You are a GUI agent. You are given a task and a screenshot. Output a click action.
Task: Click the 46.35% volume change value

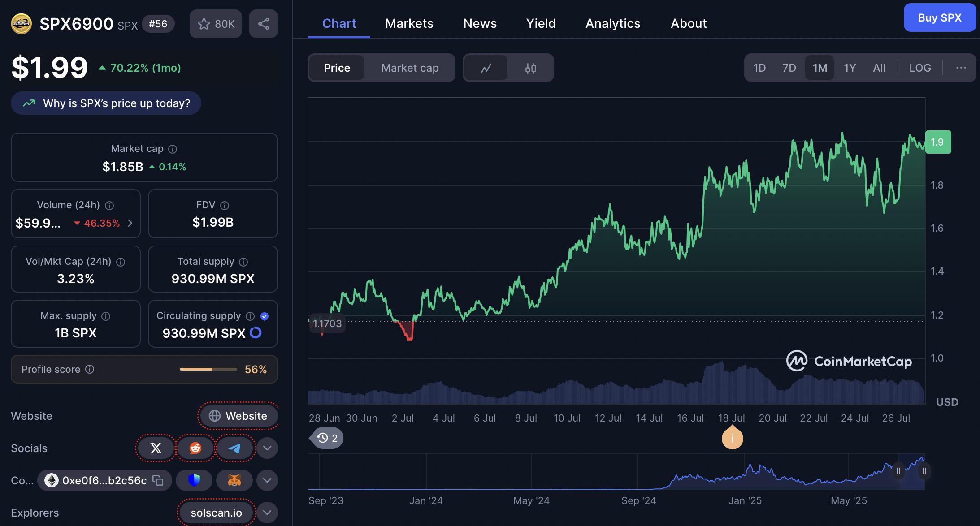tap(97, 223)
